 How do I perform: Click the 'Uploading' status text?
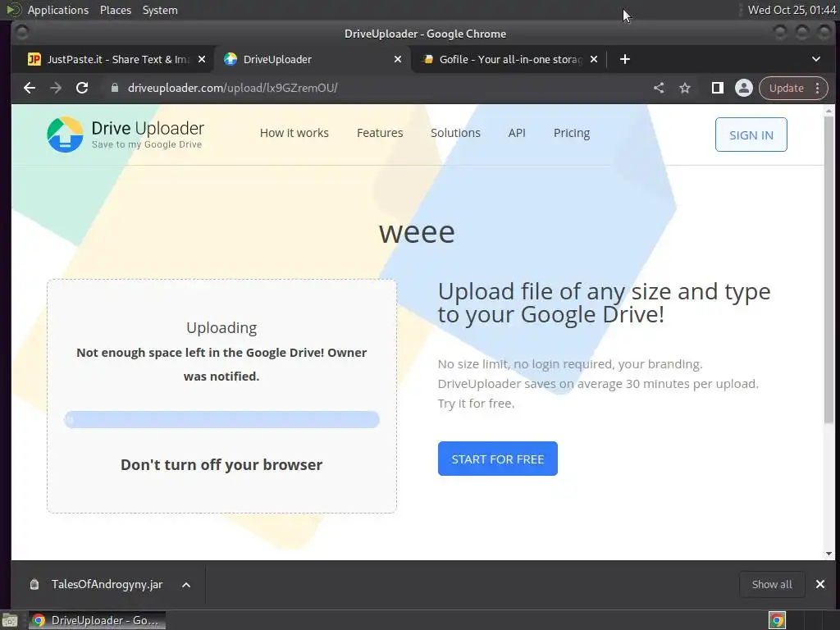tap(221, 328)
